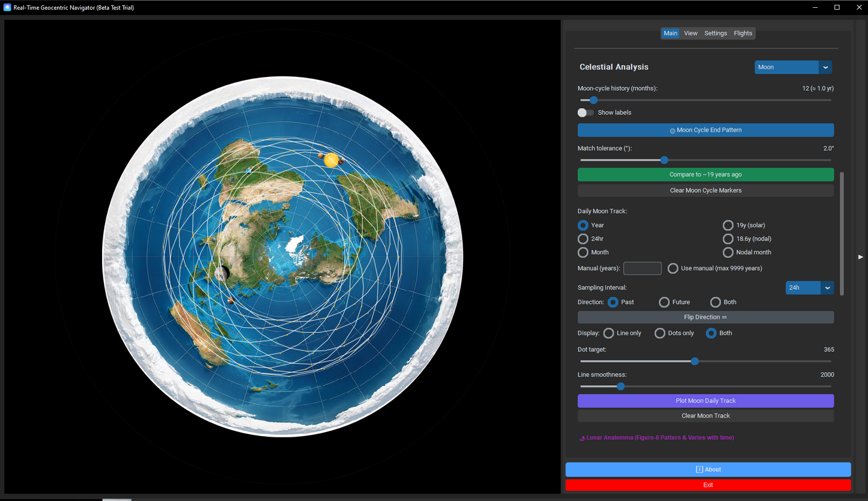The height and width of the screenshot is (501, 868).
Task: Click Plot Moon Daily Track
Action: [x=705, y=401]
